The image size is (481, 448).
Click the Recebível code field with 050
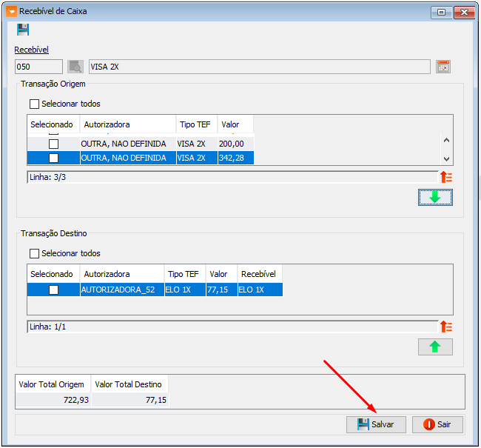click(x=38, y=67)
